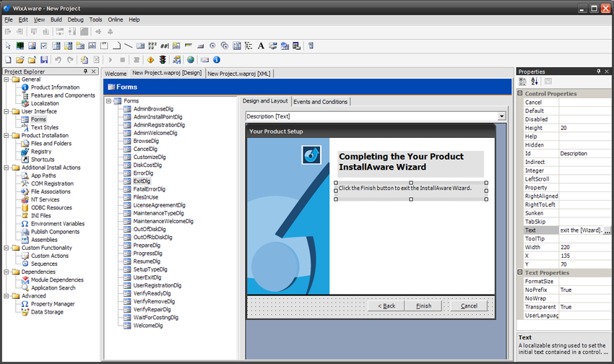Select Property Manager under Advanced
Image resolution: width=614 pixels, height=364 pixels.
[x=53, y=304]
